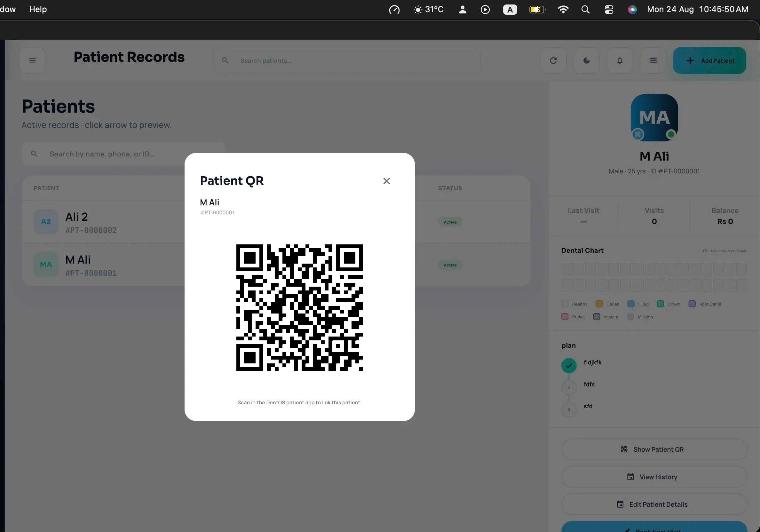Select the Filled legend swatch
760x532 pixels.
(x=631, y=304)
